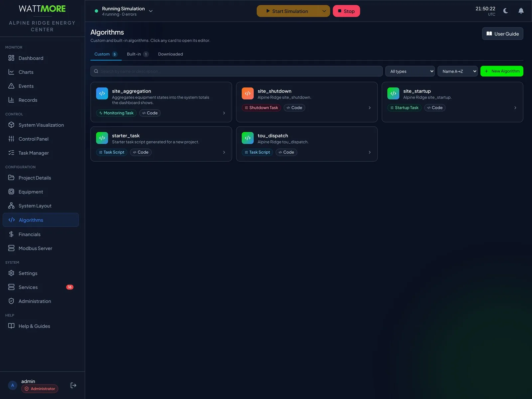Toggle dark mode moon icon
532x399 pixels.
coord(506,11)
